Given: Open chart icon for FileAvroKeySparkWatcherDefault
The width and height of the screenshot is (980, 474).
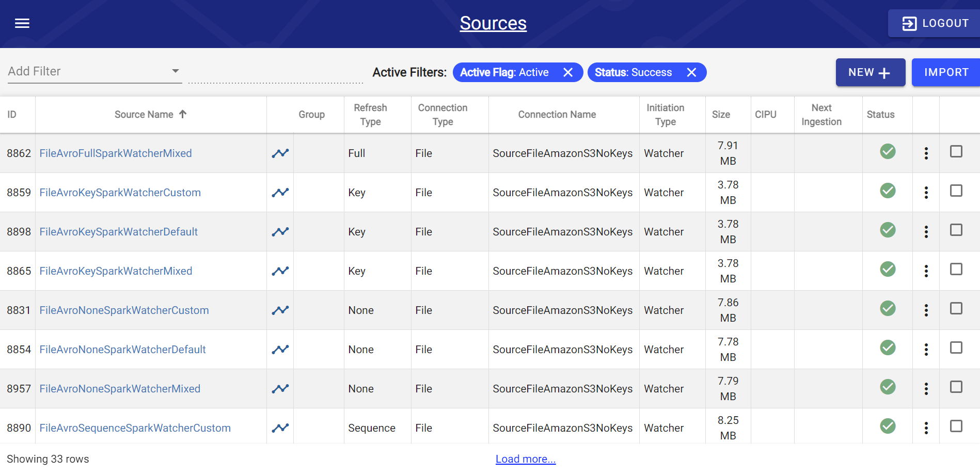Looking at the screenshot, I should tap(280, 232).
